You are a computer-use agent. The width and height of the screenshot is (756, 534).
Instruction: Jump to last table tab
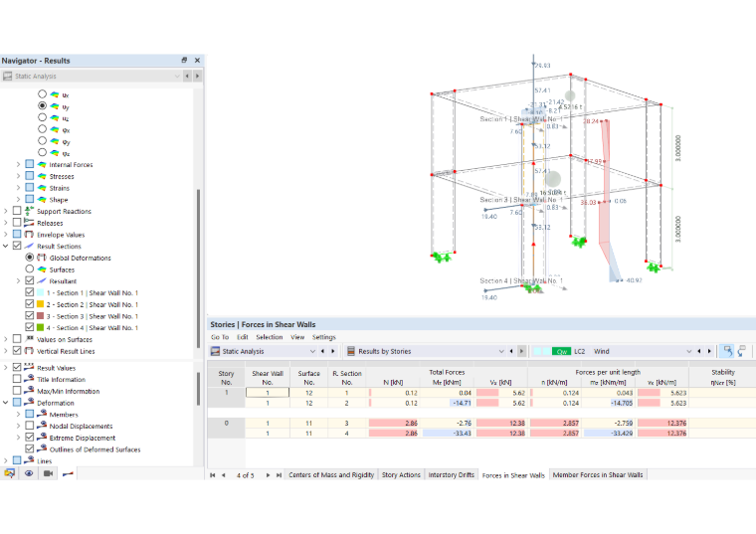pos(279,475)
